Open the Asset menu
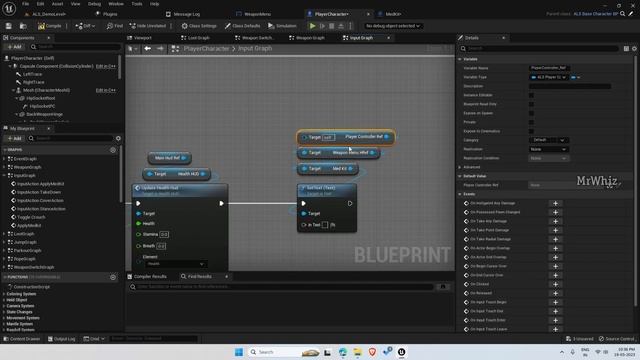 pyautogui.click(x=57, y=4)
